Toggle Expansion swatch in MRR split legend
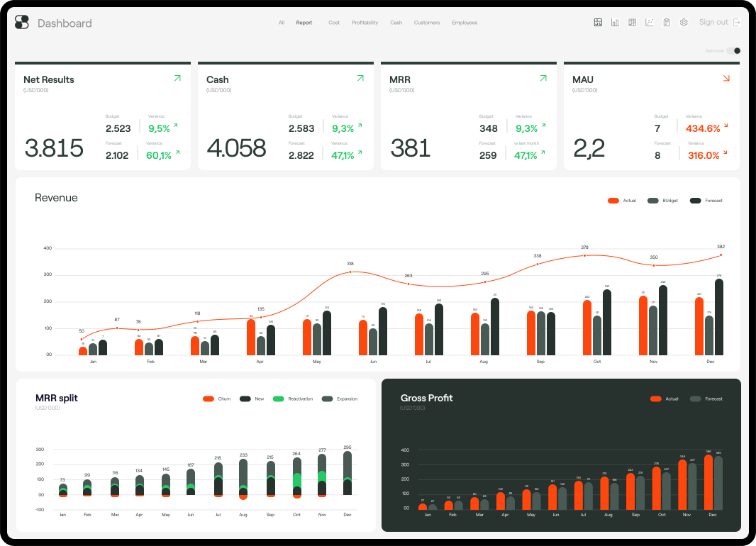Image resolution: width=756 pixels, height=546 pixels. click(x=328, y=399)
